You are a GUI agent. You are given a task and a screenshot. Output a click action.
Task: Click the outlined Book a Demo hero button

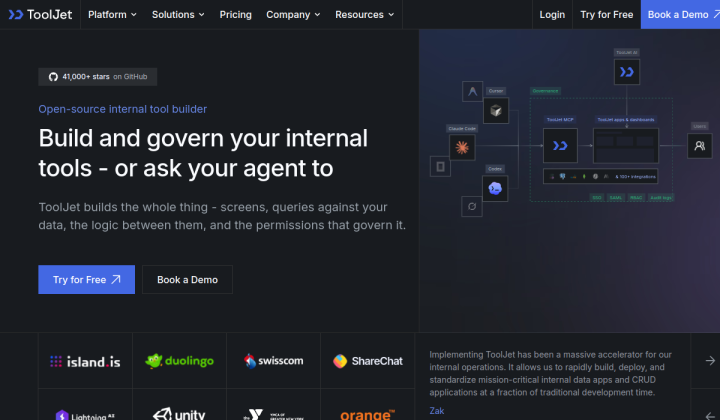tap(187, 280)
